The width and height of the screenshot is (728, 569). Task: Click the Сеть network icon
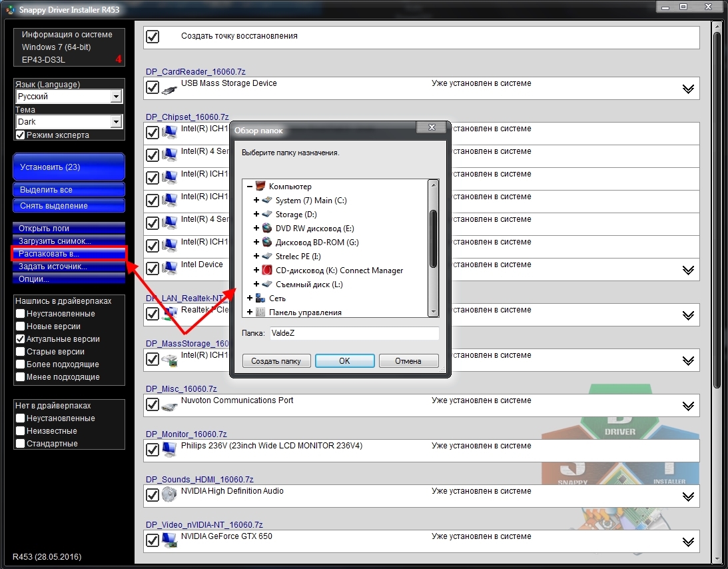coord(260,298)
